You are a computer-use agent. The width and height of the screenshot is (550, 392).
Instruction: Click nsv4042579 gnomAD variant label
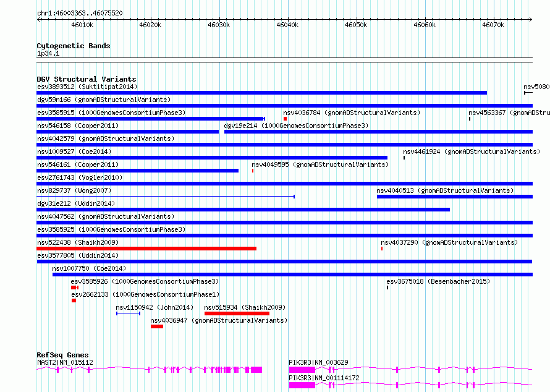pos(106,138)
